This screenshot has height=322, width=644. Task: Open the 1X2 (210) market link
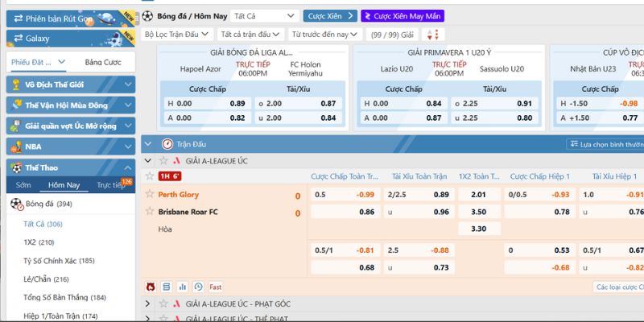39,242
